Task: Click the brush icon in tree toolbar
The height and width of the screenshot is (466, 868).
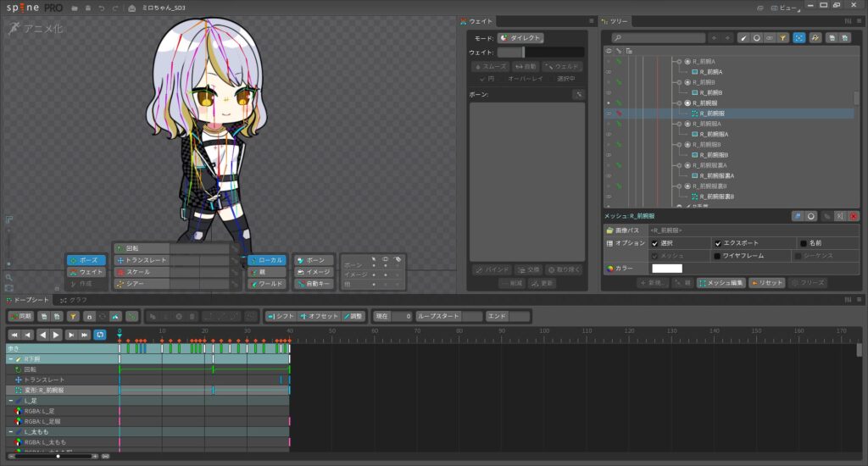Action: (743, 37)
